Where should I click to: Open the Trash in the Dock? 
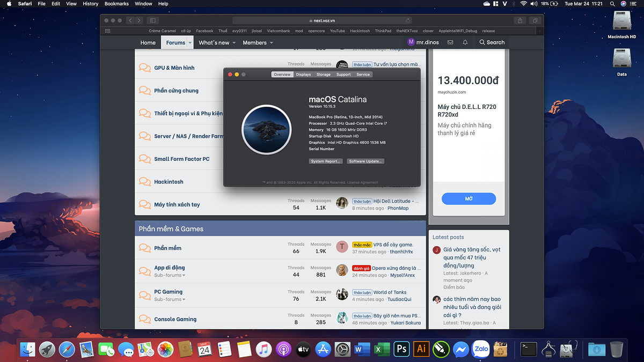pos(617,349)
